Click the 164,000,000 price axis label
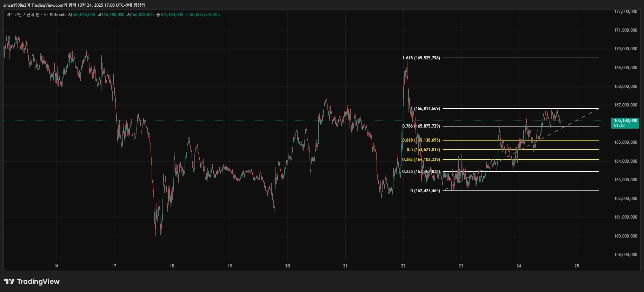This screenshot has height=292, width=644. (x=626, y=161)
